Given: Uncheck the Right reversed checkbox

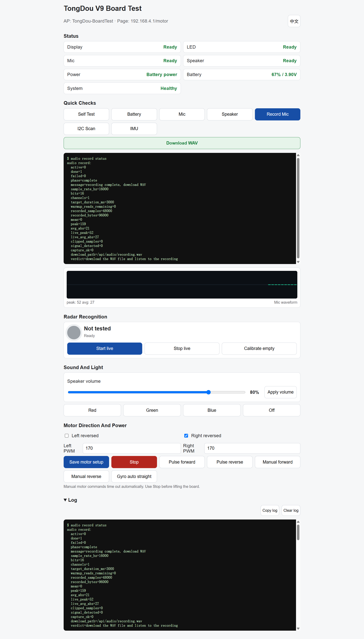Looking at the screenshot, I should (x=186, y=435).
